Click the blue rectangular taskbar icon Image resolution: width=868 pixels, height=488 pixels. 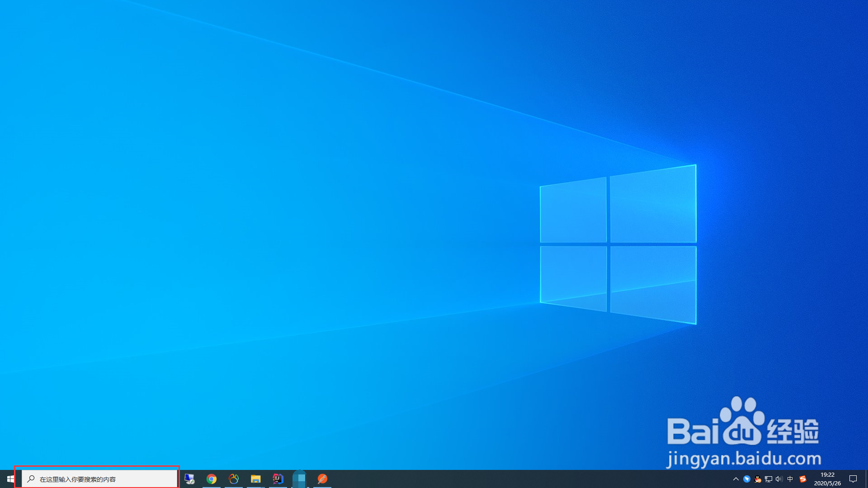tap(300, 479)
